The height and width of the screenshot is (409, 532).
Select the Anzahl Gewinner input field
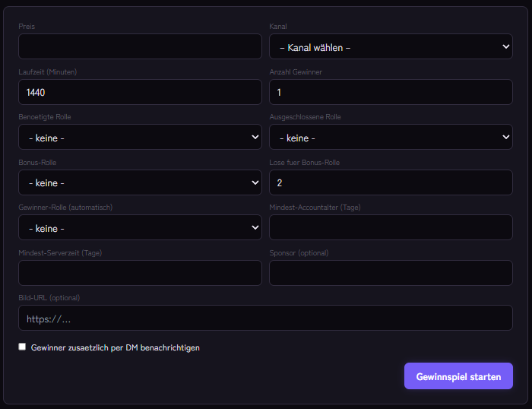pos(391,92)
